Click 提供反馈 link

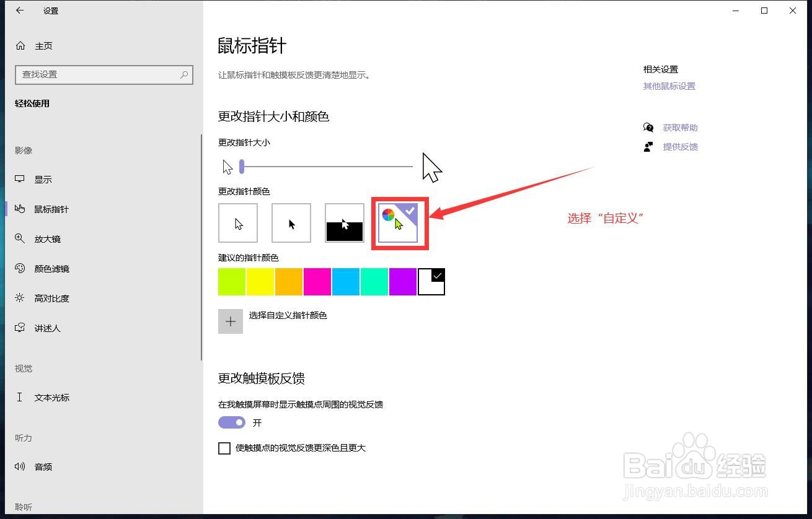pyautogui.click(x=680, y=147)
